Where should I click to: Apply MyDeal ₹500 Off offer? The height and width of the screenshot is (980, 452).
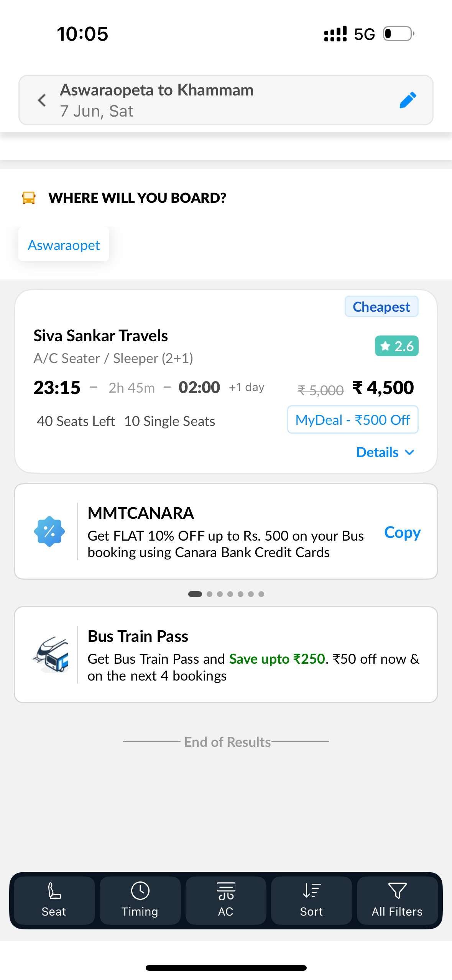(352, 419)
